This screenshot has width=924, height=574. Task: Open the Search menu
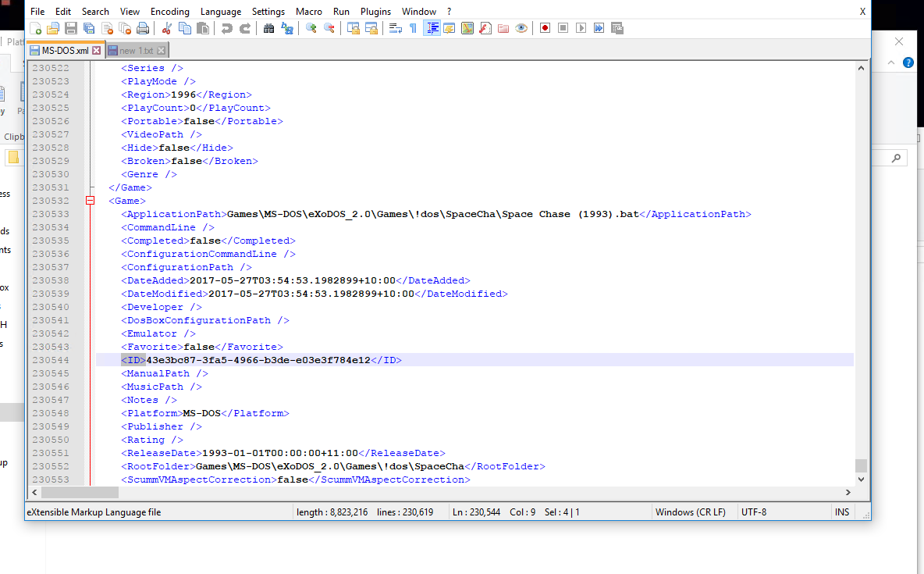coord(95,11)
